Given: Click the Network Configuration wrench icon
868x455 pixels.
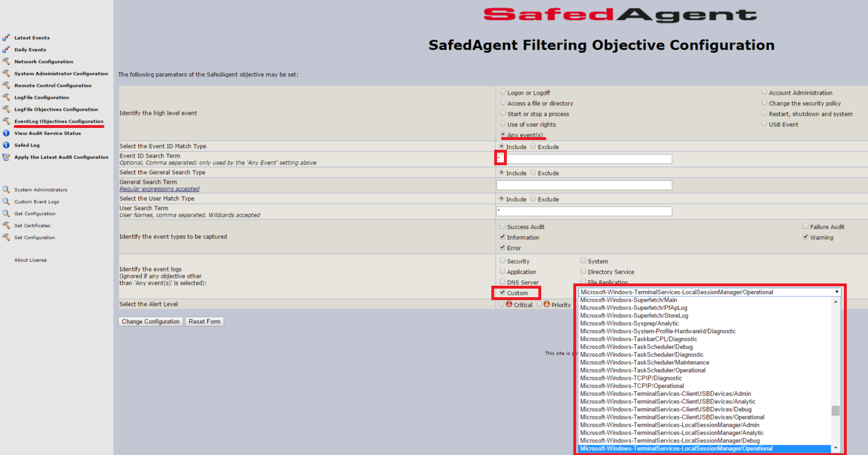Looking at the screenshot, I should (x=6, y=61).
